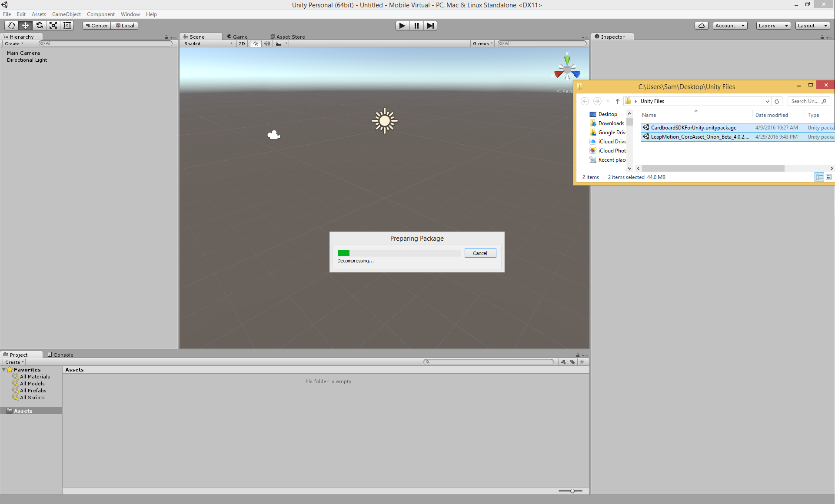Screen dimensions: 835x504
Task: Select the Hand tool in Unity toolbar
Action: click(x=11, y=26)
